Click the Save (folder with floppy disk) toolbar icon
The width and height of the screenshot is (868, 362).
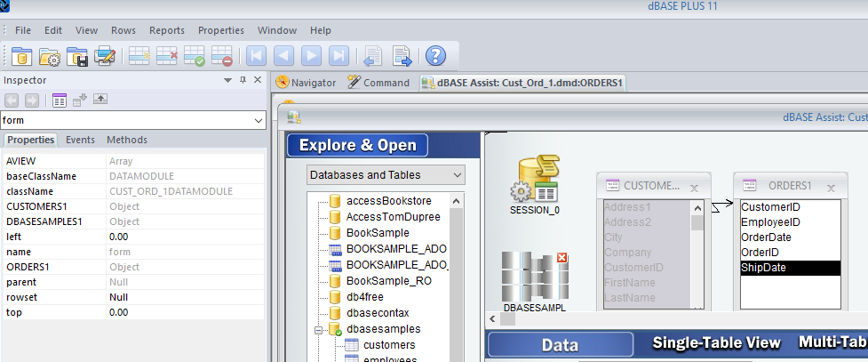tap(77, 56)
